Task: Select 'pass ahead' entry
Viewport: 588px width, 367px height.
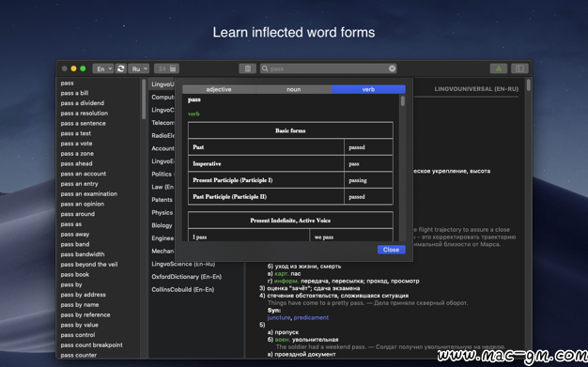Action: coord(76,163)
